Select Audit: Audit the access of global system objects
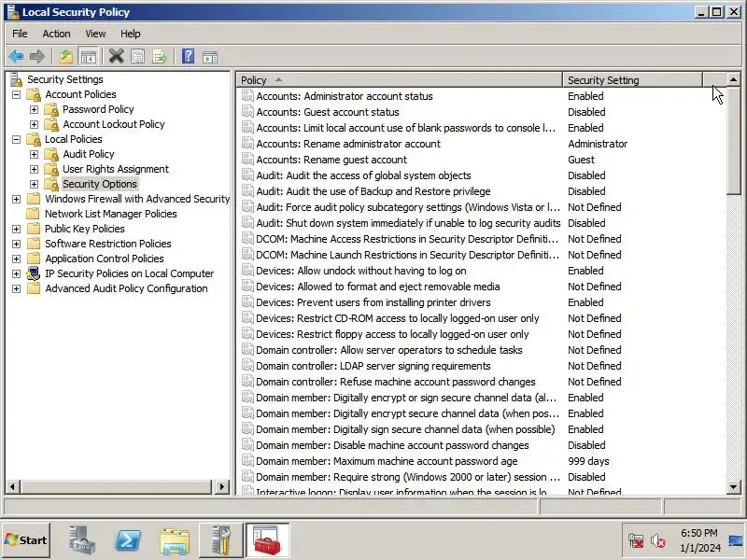The width and height of the screenshot is (747, 560). click(x=363, y=175)
